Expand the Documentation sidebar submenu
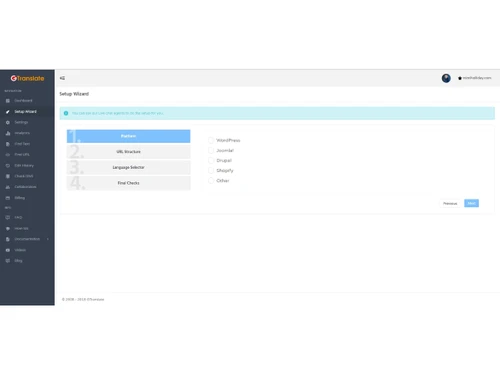Screen dimensions: 500x375 (27, 239)
